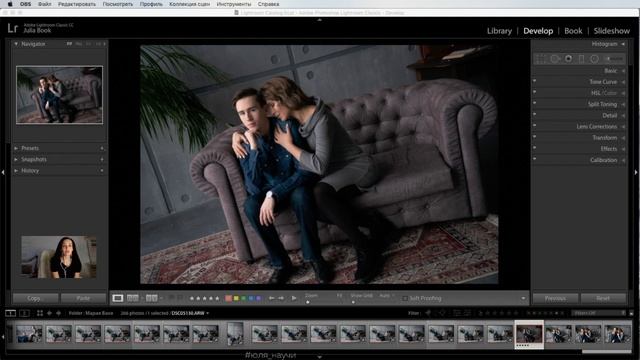Collapse the right panel group arrow
Image resolution: width=640 pixels, height=360 pixels.
636,172
